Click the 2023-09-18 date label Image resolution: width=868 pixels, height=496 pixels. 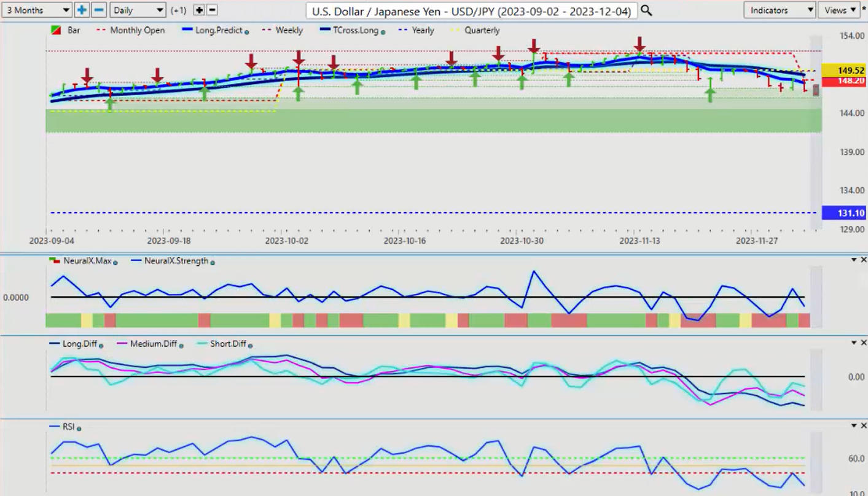(168, 241)
